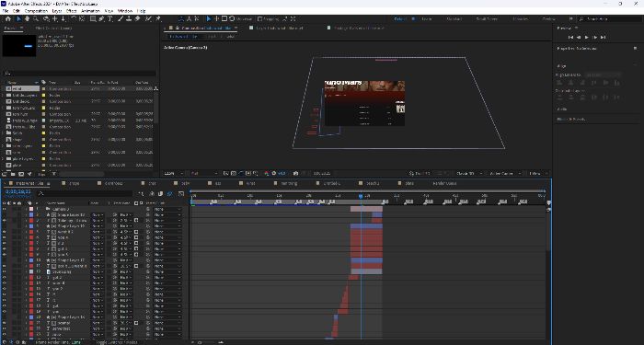The width and height of the screenshot is (644, 345).
Task: Select the Horizontal Type tool
Action: click(x=110, y=19)
